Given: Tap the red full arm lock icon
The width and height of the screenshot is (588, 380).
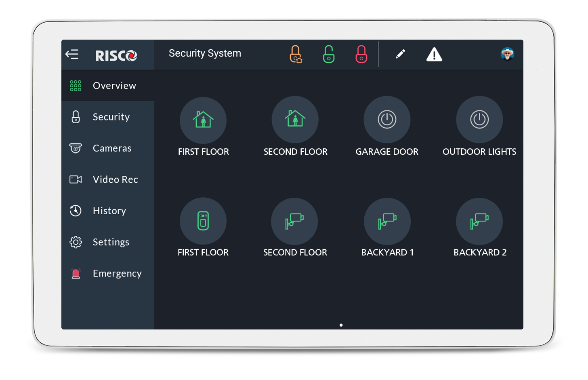Looking at the screenshot, I should pos(361,54).
